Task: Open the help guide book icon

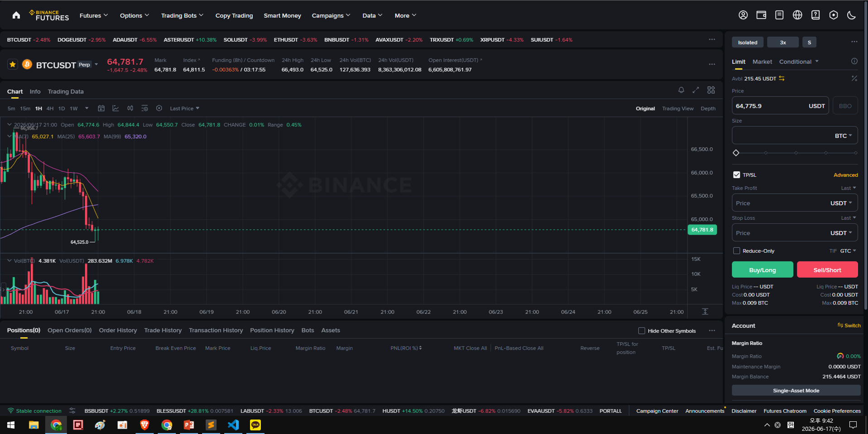Action: point(815,15)
